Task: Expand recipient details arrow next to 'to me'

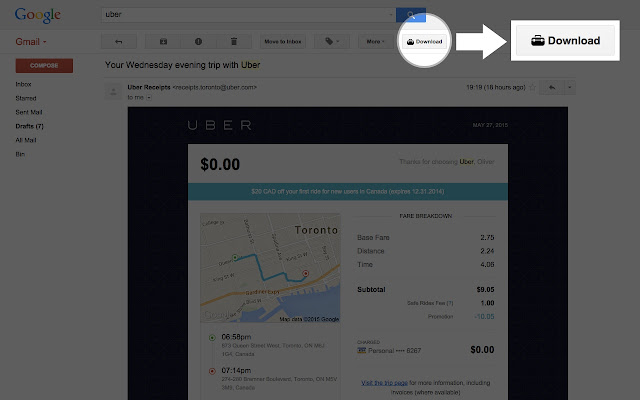Action: (149, 98)
